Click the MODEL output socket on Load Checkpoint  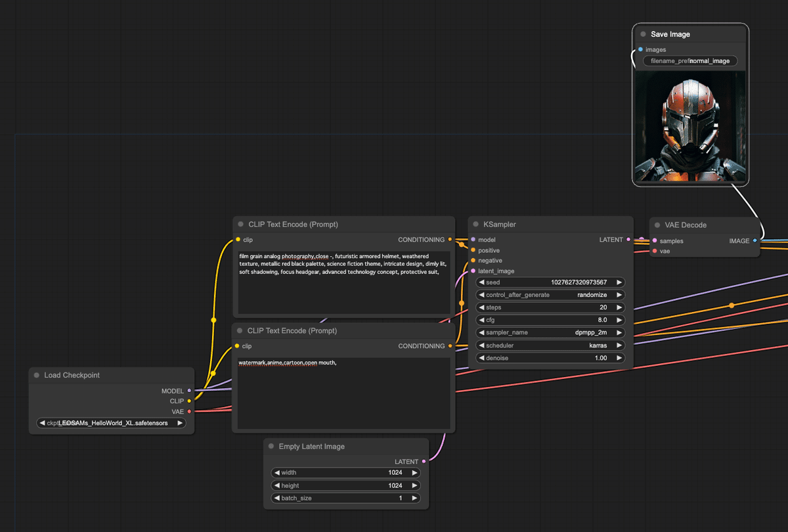[x=189, y=391]
